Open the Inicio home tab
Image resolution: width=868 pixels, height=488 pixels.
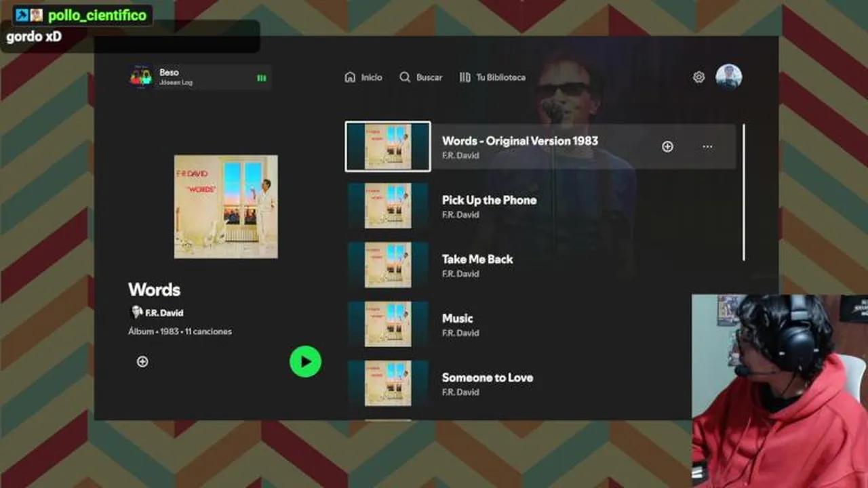363,77
